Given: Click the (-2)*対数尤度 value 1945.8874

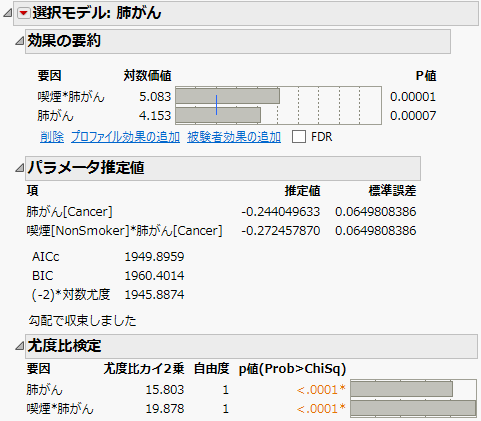Looking at the screenshot, I should tap(154, 295).
